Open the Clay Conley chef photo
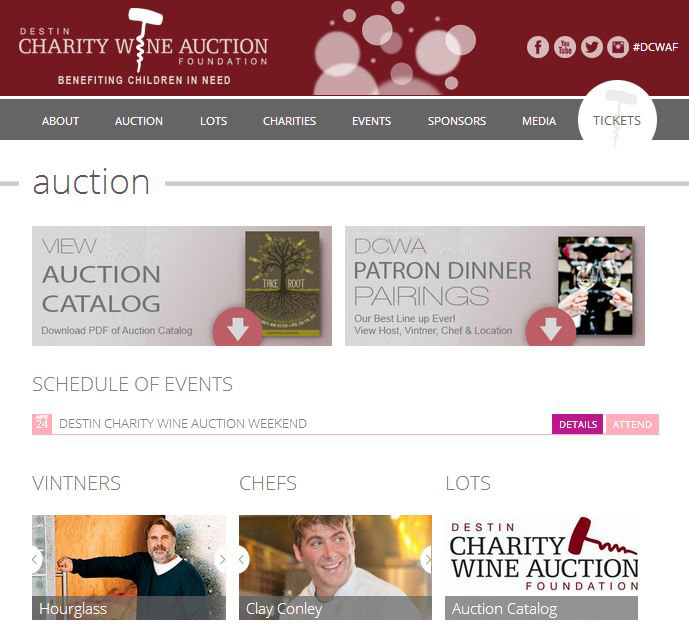Image resolution: width=689 pixels, height=635 pixels. click(335, 567)
